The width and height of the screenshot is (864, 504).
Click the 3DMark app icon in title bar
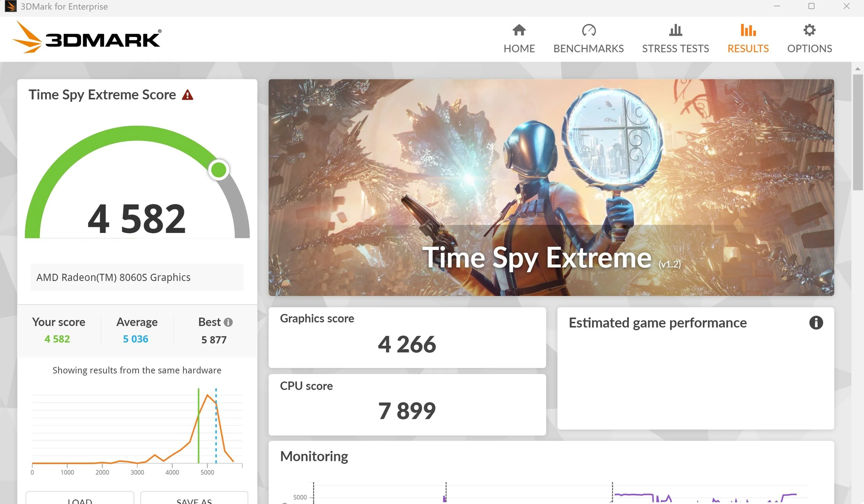[x=10, y=6]
